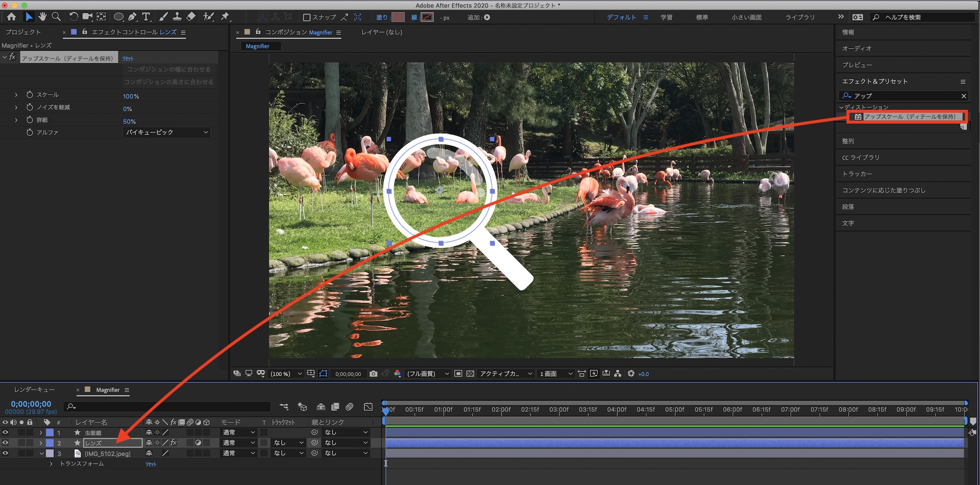Hide the 虫眼鏡 layer visibility
This screenshot has height=485, width=980.
[x=5, y=433]
